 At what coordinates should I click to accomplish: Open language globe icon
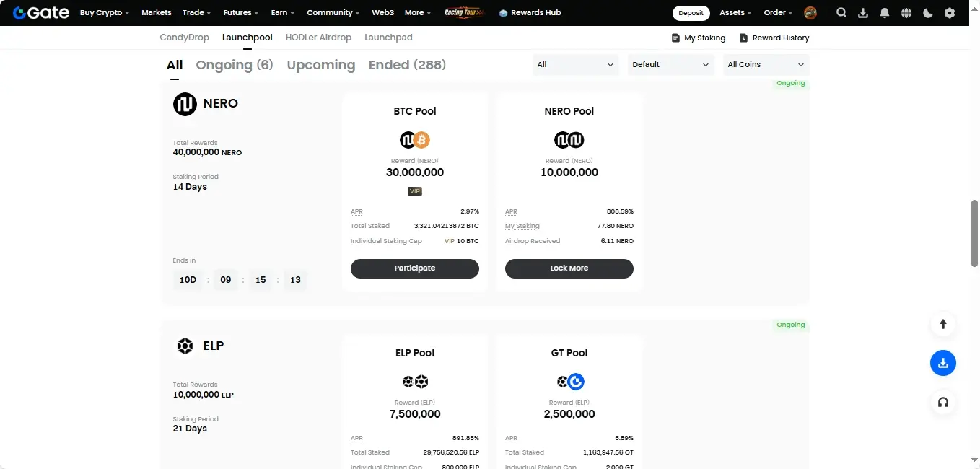906,12
